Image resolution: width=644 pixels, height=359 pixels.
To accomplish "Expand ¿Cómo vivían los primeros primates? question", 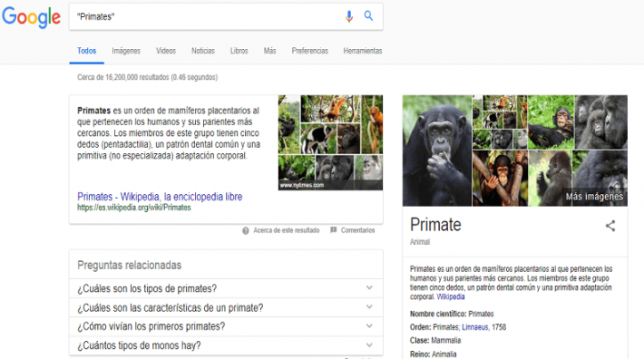I will click(226, 326).
